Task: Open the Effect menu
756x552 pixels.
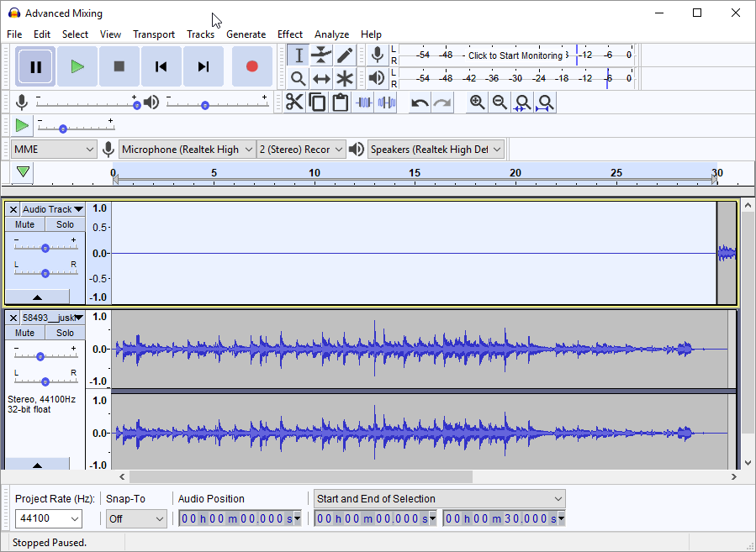Action: (x=289, y=34)
